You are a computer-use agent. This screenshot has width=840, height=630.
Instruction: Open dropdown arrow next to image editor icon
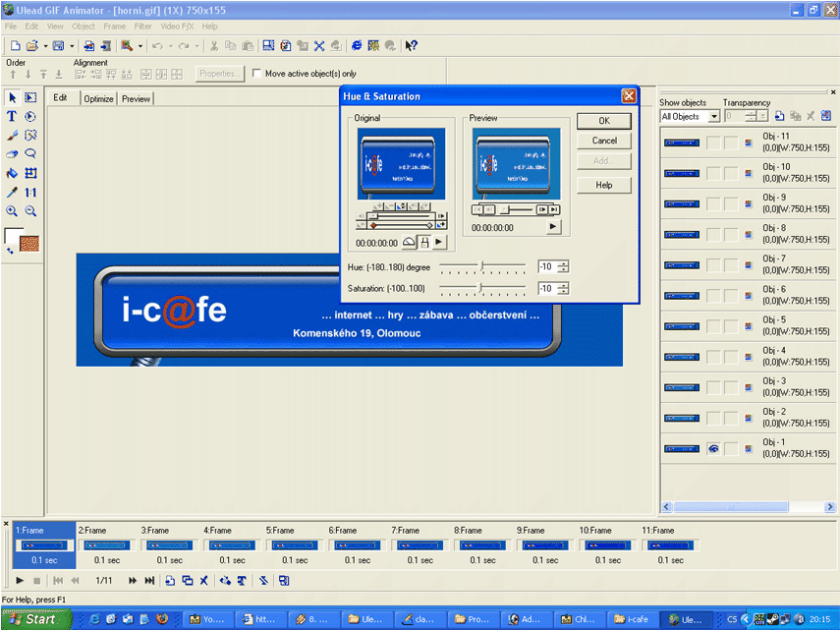coord(140,46)
